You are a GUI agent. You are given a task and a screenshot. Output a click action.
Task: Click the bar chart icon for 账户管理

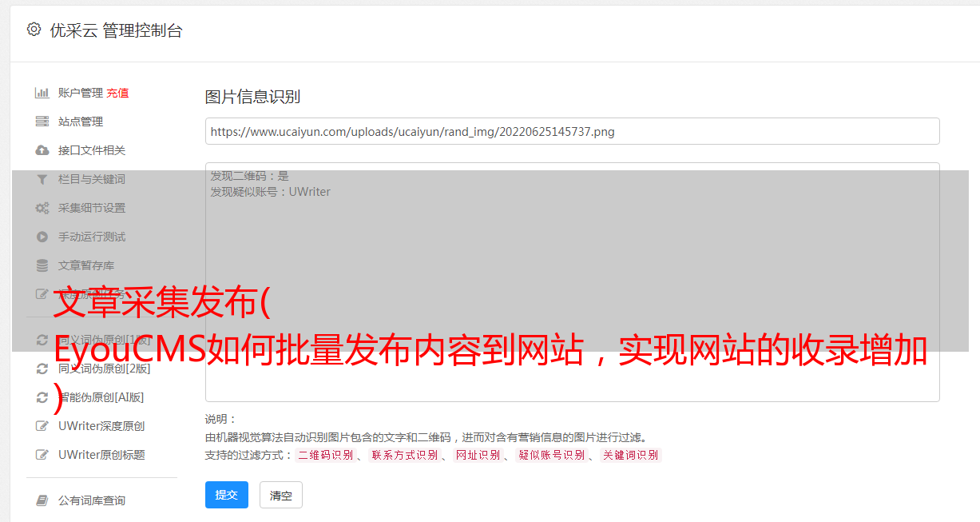click(42, 93)
